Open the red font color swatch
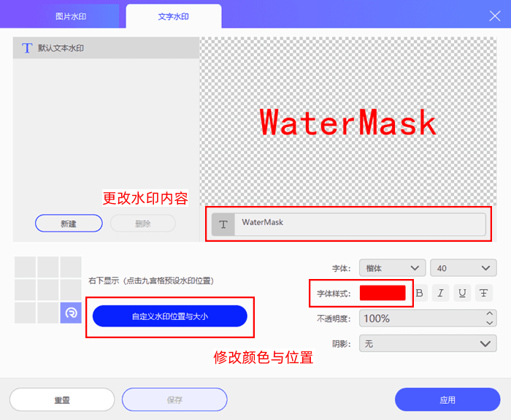511x420 pixels. (383, 293)
